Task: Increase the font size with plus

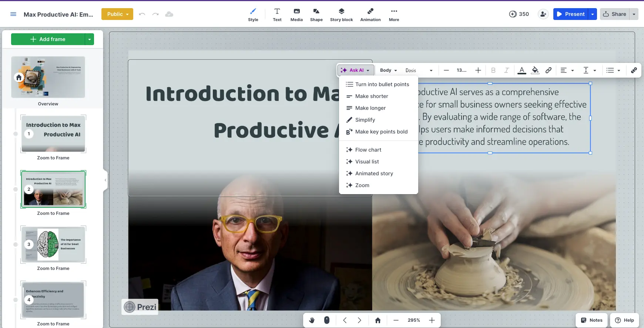Action: [x=478, y=70]
